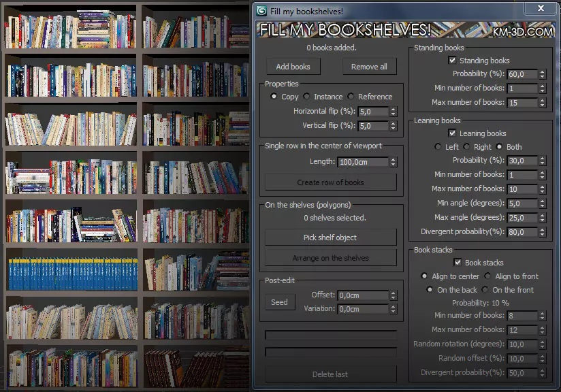Click the KM-3D.COM banner logo

522,31
